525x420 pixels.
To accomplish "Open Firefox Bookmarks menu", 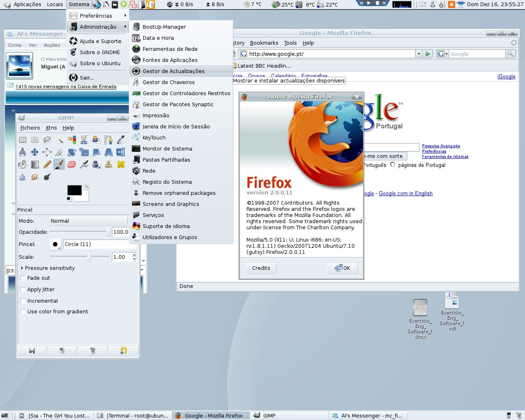I will (264, 43).
